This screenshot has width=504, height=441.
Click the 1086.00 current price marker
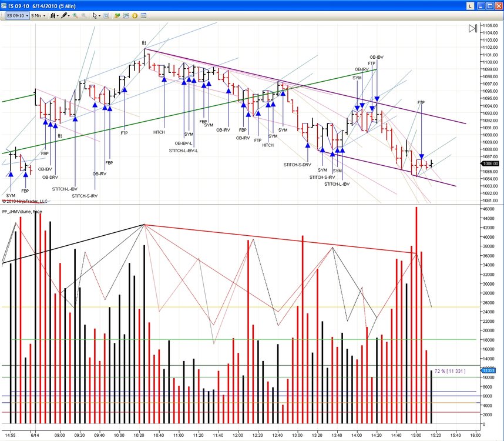pos(490,163)
